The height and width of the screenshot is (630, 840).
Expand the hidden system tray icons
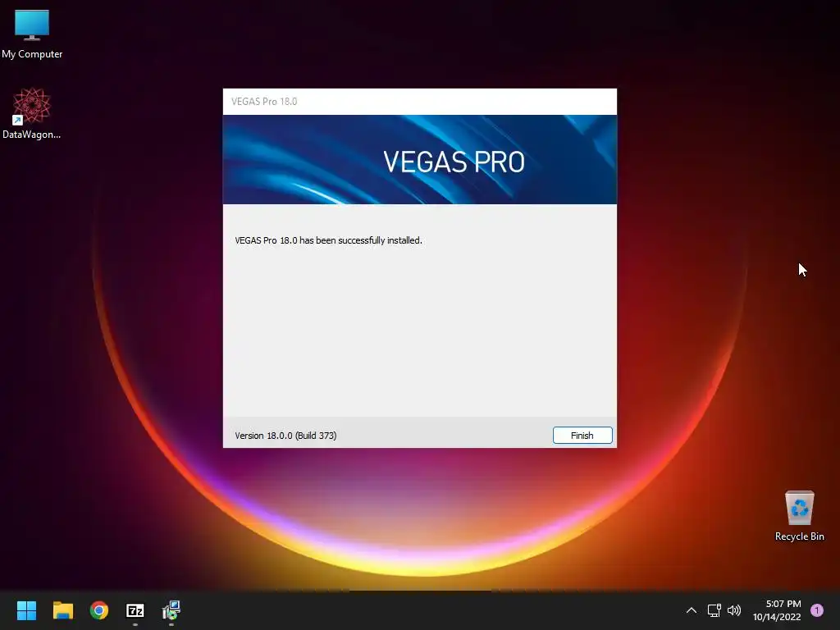[691, 610]
